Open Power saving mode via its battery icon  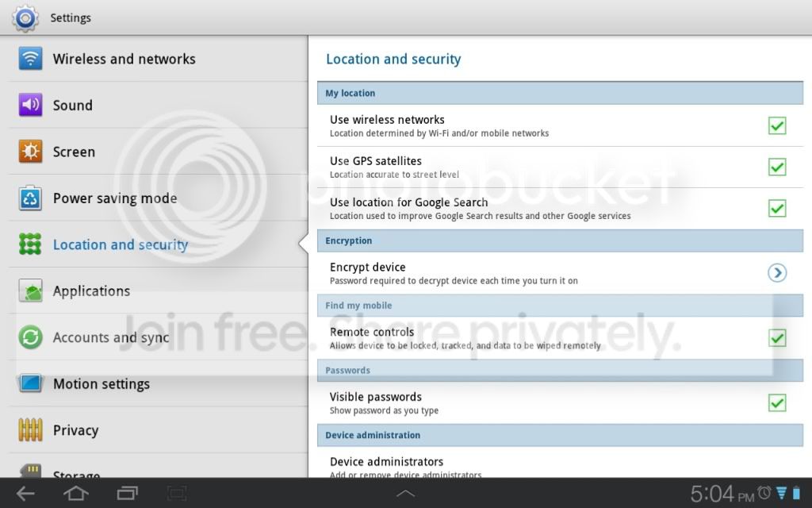pyautogui.click(x=29, y=198)
